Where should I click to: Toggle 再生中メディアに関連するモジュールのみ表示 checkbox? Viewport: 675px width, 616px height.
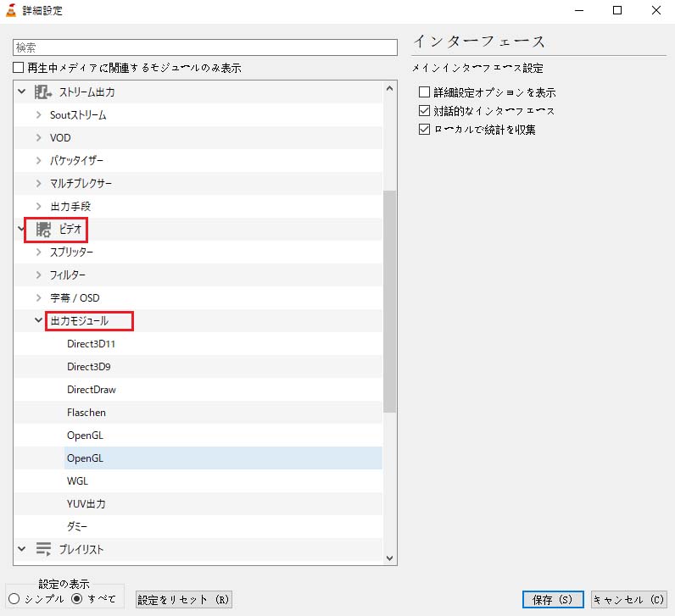pyautogui.click(x=19, y=68)
